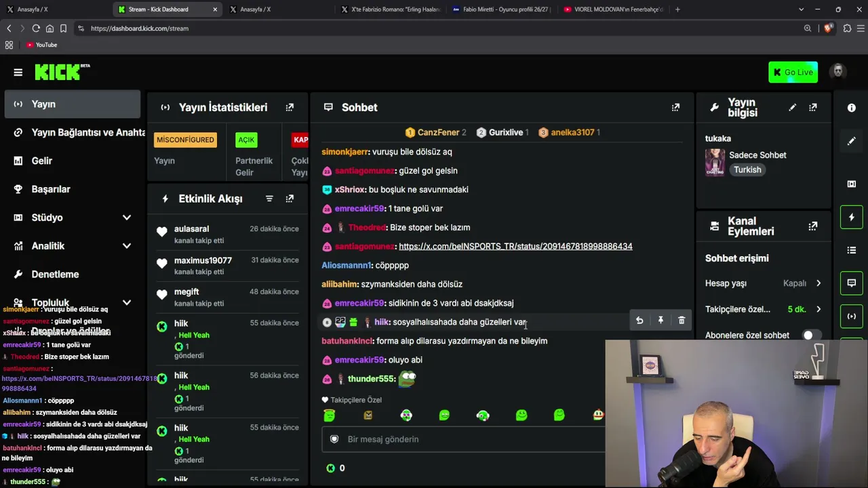Screen dimensions: 868x488
Task: Pop out the Sohbet chat panel
Action: (675, 107)
